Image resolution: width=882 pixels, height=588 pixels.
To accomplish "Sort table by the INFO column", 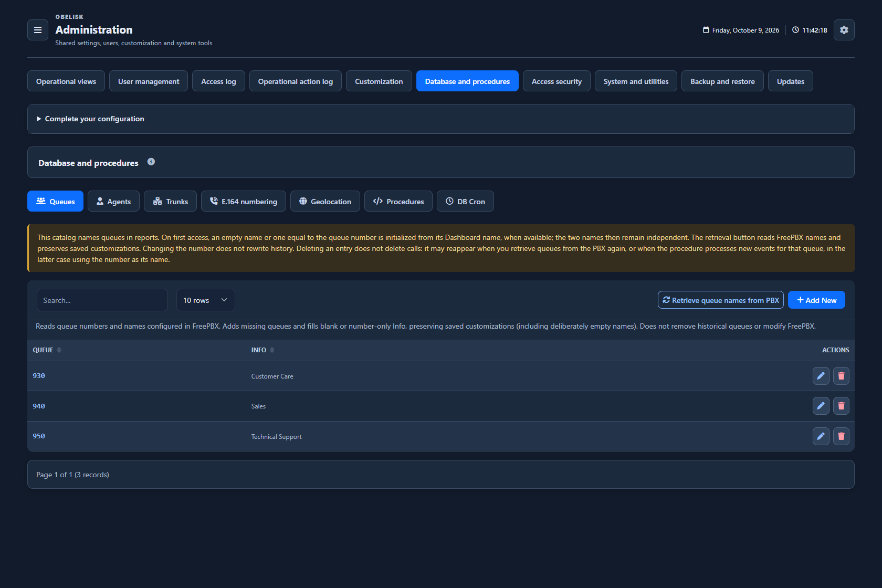I will 262,350.
